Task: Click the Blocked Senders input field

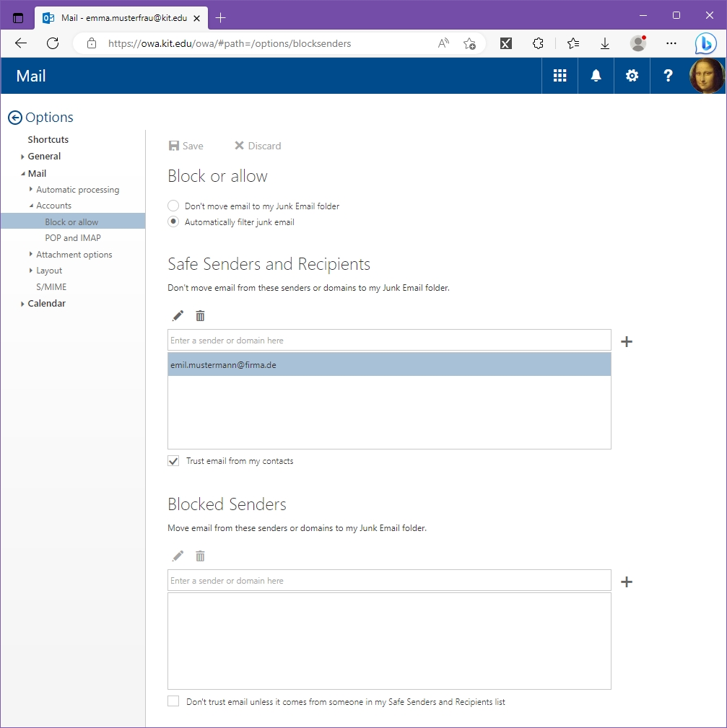Action: pos(388,581)
